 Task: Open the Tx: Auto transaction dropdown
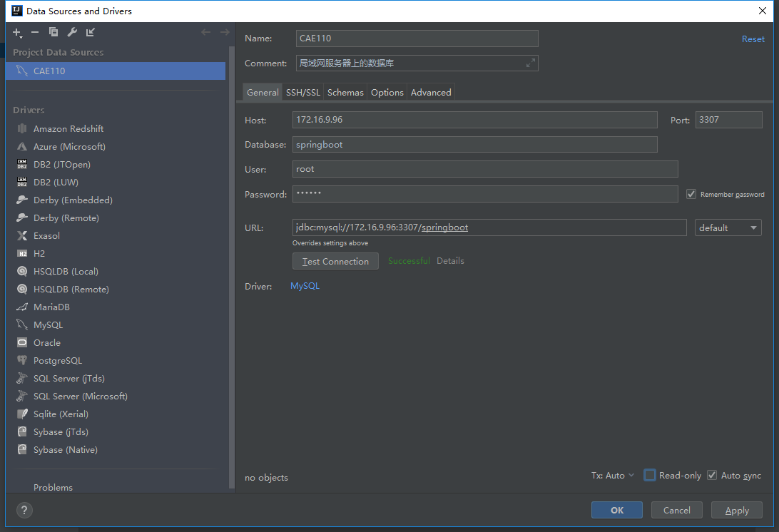tap(613, 476)
